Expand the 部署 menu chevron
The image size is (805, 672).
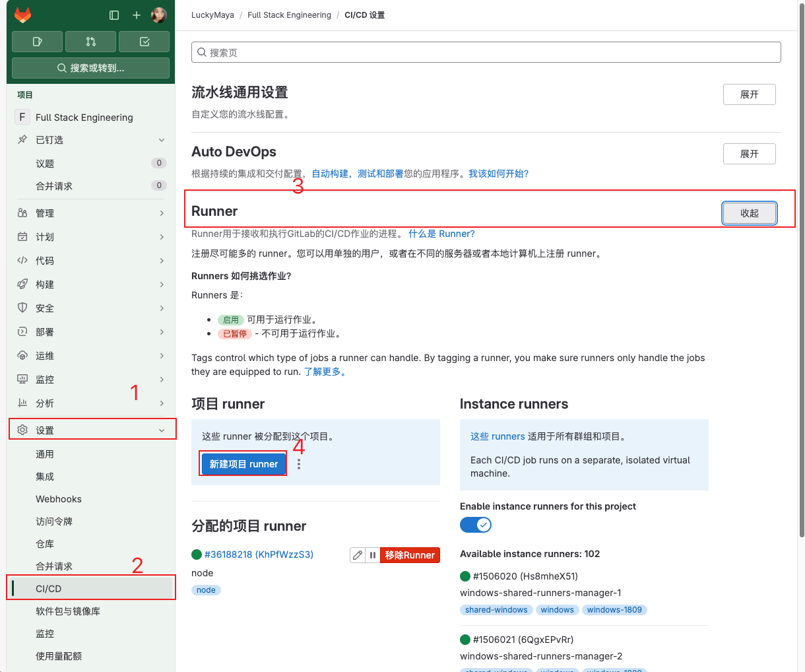(162, 332)
